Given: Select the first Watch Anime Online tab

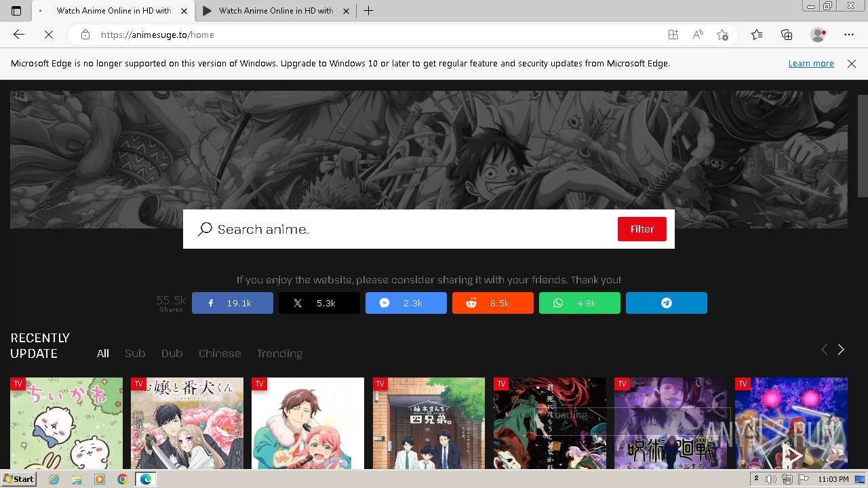Looking at the screenshot, I should [113, 11].
